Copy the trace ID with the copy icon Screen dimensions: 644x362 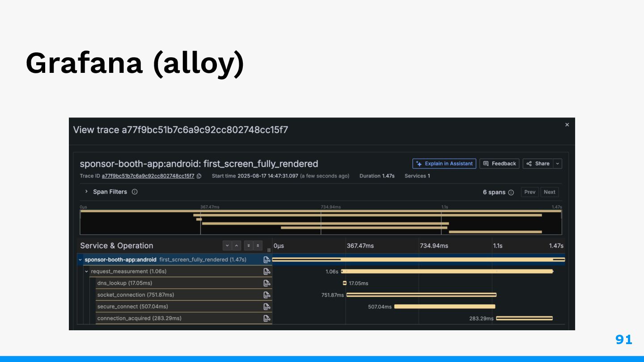199,176
